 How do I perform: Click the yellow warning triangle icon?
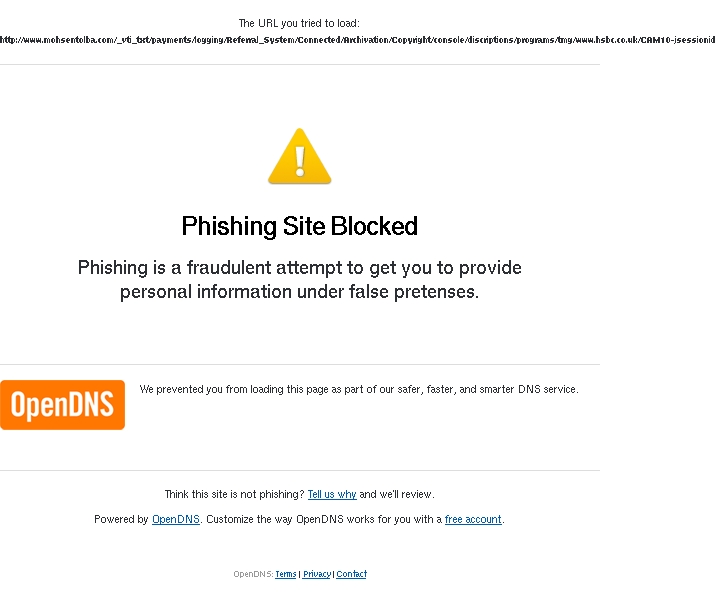coord(300,156)
